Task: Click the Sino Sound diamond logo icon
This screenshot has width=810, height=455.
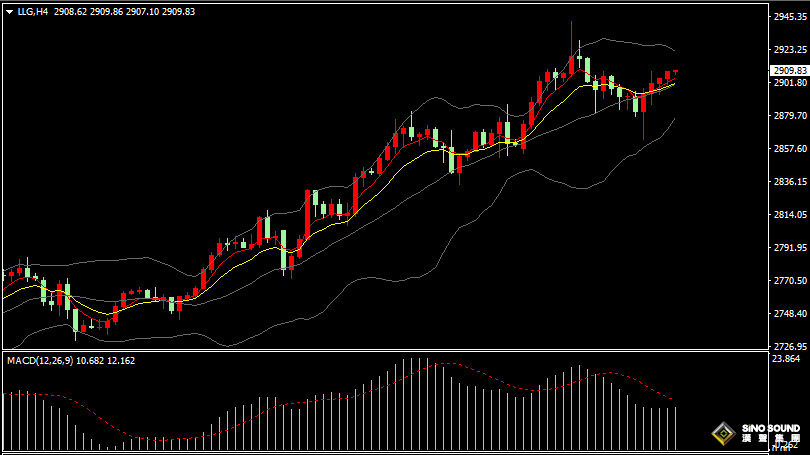Action: 719,434
